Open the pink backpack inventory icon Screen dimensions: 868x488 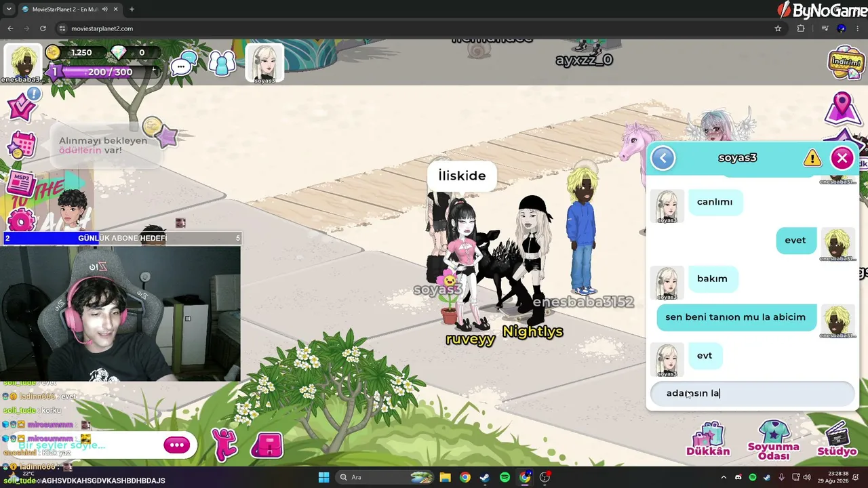[x=267, y=445]
